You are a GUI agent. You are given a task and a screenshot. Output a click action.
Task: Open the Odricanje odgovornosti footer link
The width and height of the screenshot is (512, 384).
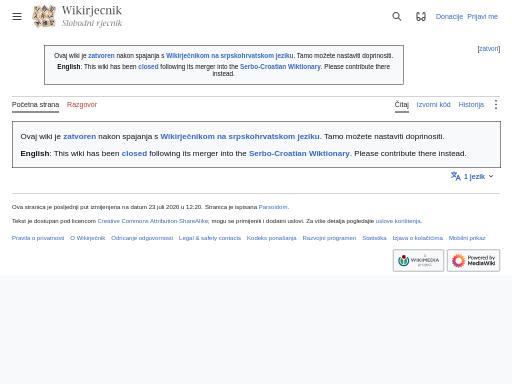tap(142, 238)
